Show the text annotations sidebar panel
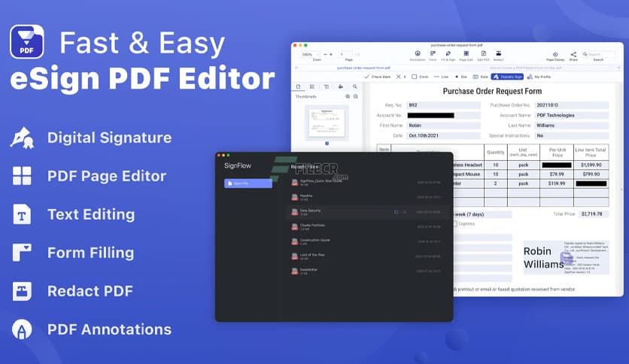Image resolution: width=629 pixels, height=364 pixels. 326,86
